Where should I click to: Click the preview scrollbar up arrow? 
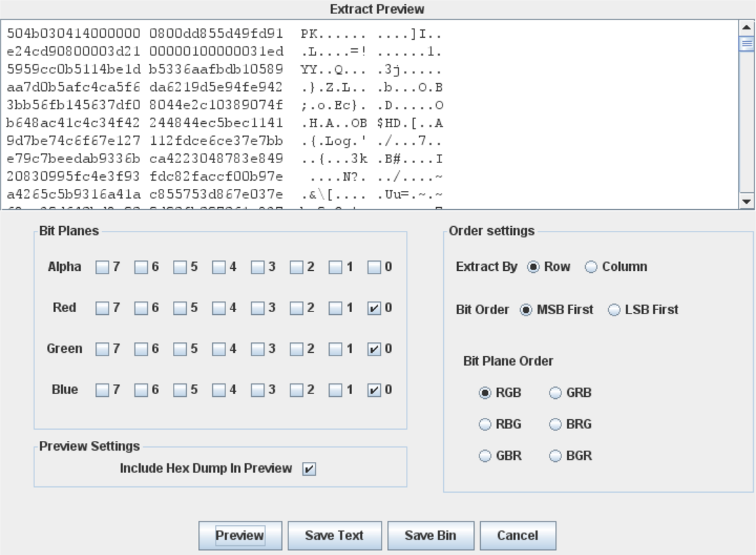[746, 27]
